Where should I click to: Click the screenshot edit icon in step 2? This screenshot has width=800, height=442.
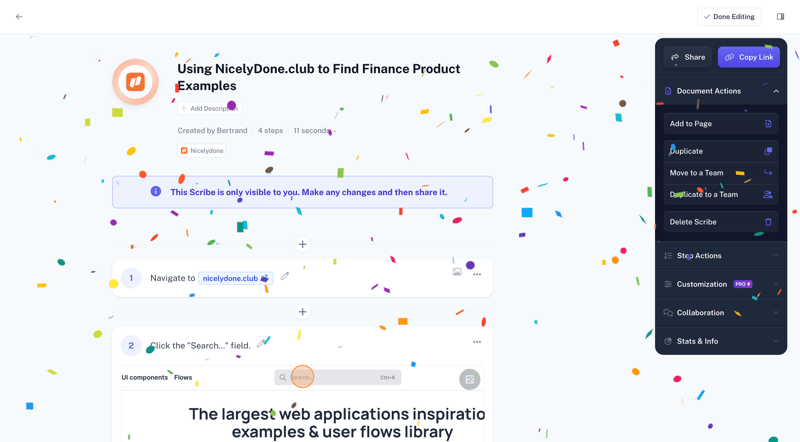pyautogui.click(x=469, y=379)
